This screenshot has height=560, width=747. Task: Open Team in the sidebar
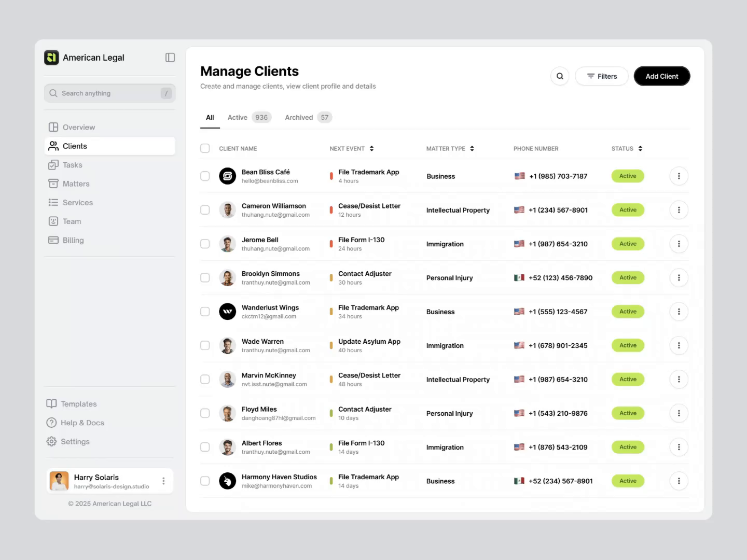click(109, 221)
